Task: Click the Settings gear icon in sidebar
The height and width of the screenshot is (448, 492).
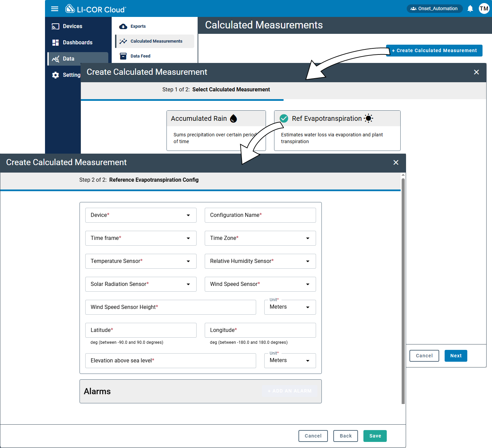Action: tap(55, 75)
